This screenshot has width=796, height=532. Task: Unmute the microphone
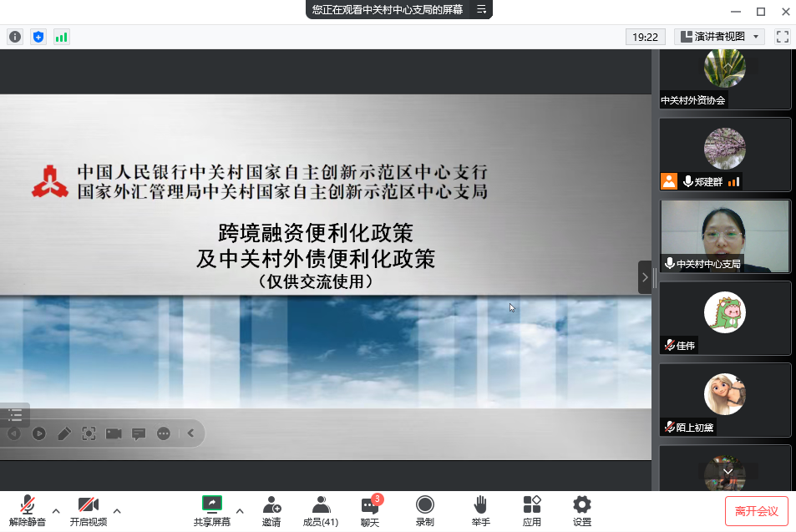click(x=28, y=510)
